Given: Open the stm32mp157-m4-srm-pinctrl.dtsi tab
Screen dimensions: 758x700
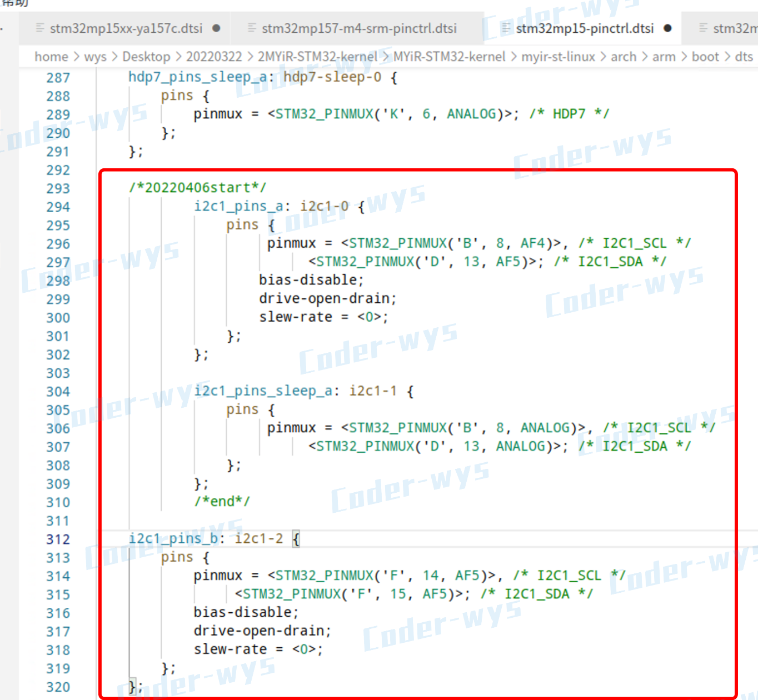Looking at the screenshot, I should pyautogui.click(x=359, y=28).
